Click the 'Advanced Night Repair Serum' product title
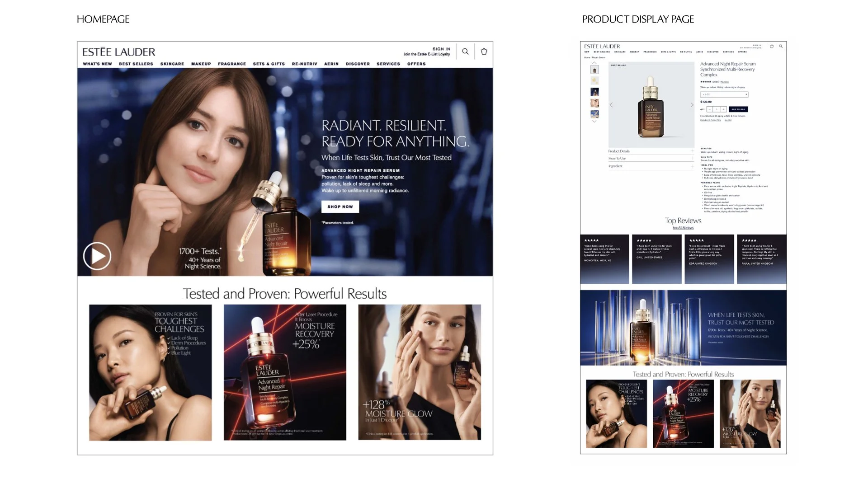 pos(728,69)
